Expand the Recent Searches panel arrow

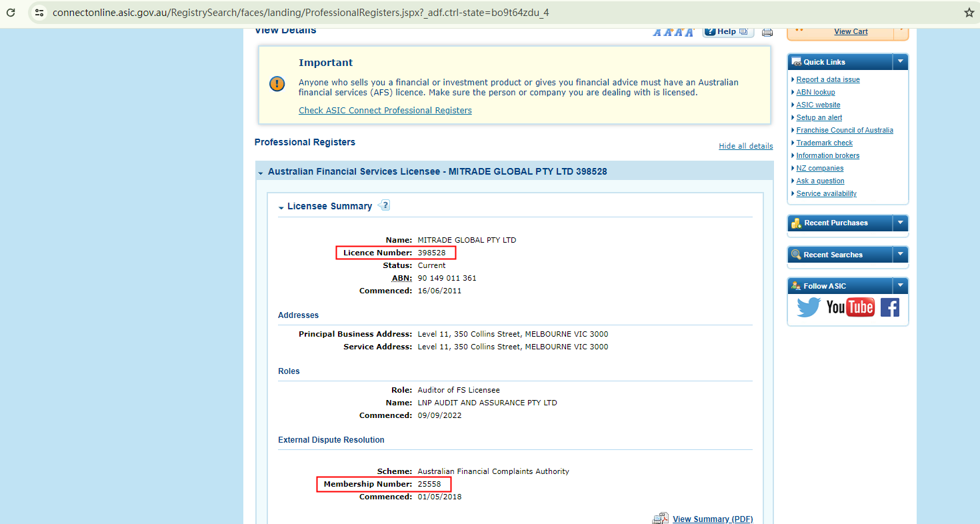901,255
